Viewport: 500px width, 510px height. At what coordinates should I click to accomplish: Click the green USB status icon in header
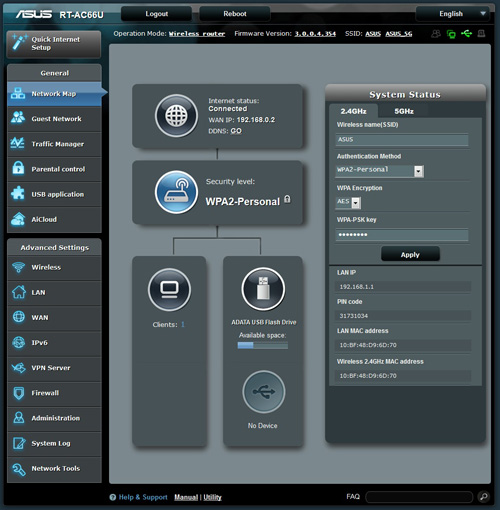pyautogui.click(x=466, y=34)
